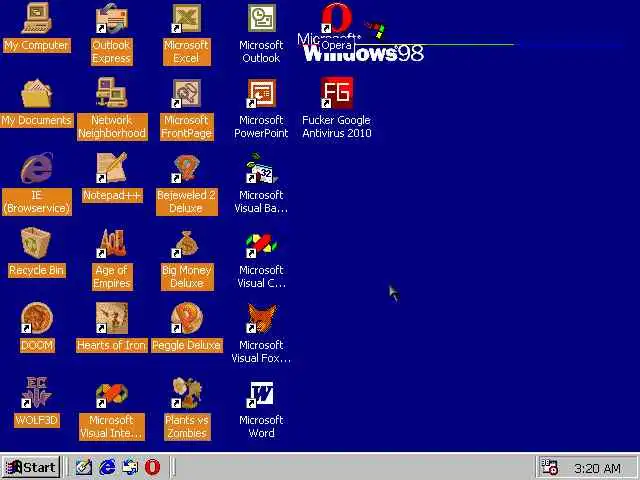Select the Opera browser desktop shortcut

[336, 18]
